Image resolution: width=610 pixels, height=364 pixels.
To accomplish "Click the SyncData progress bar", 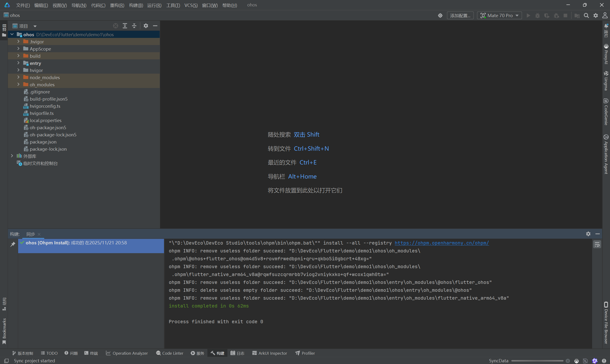I will click(x=537, y=361).
